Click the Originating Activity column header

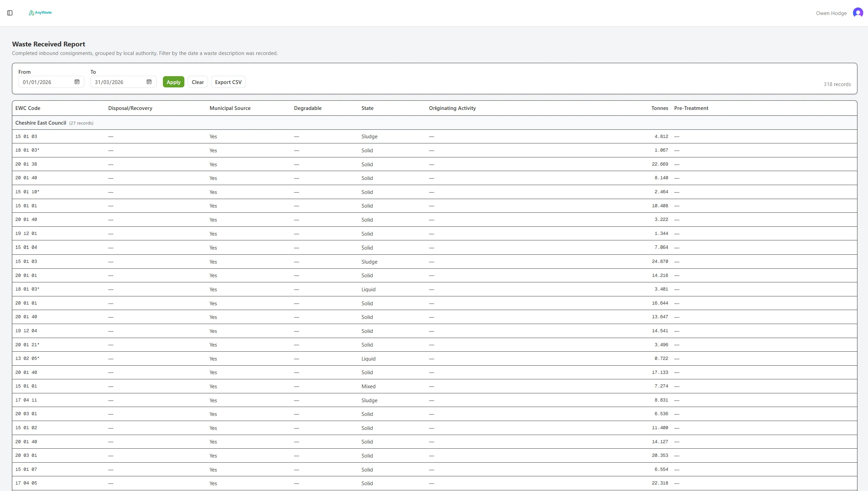pos(452,108)
